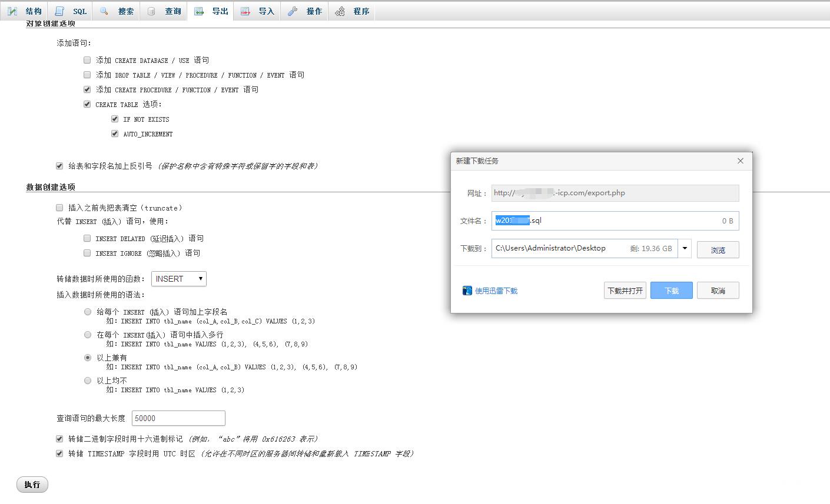Click the 程序 (Routines) gear icon
The height and width of the screenshot is (504, 830).
coord(340,11)
